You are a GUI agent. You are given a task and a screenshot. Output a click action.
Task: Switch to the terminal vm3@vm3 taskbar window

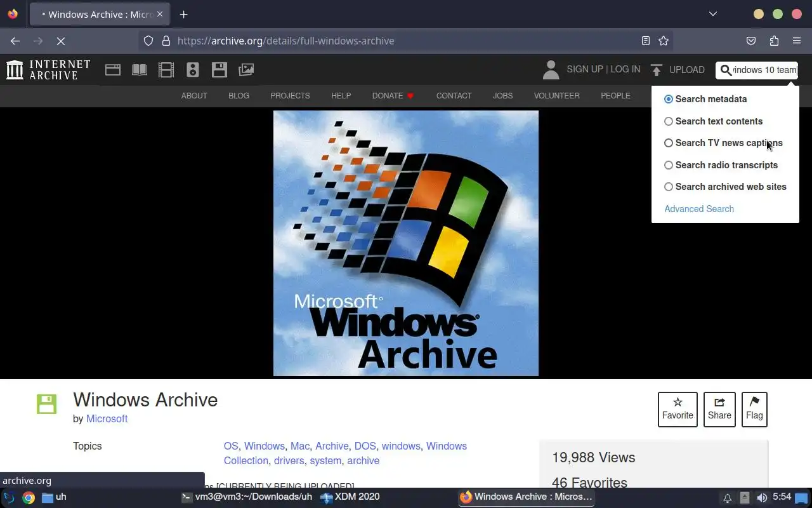tap(247, 497)
